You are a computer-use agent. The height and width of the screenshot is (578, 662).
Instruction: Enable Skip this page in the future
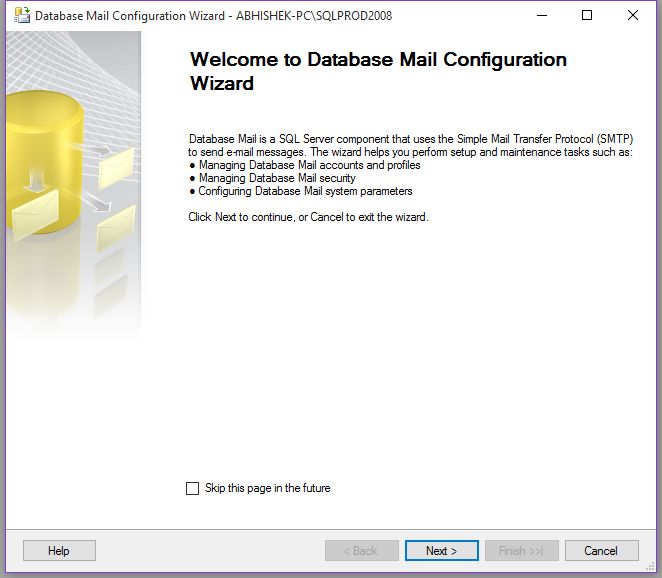(x=193, y=488)
